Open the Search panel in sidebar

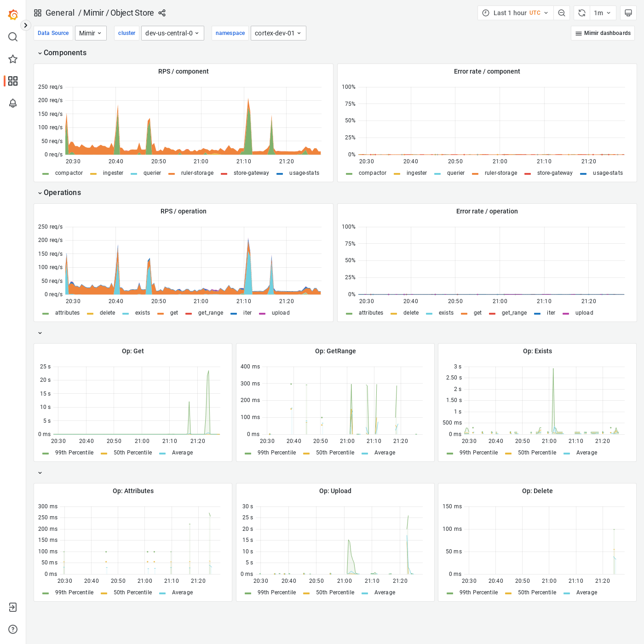pos(12,37)
